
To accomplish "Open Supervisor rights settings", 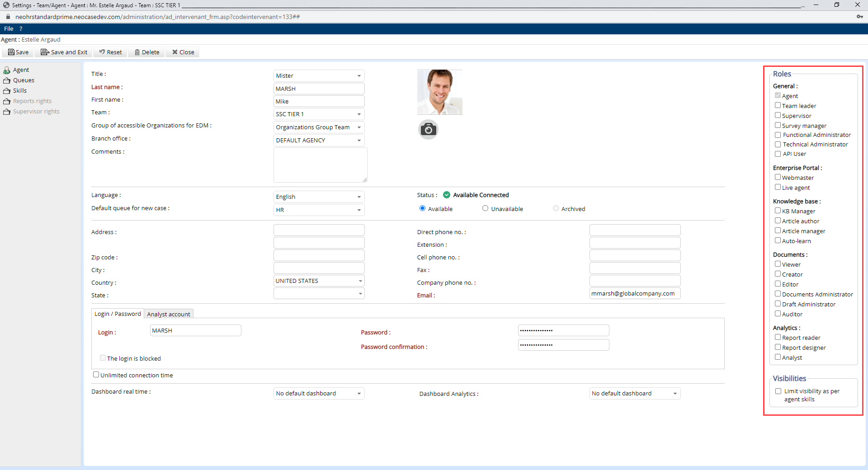I will click(x=35, y=111).
